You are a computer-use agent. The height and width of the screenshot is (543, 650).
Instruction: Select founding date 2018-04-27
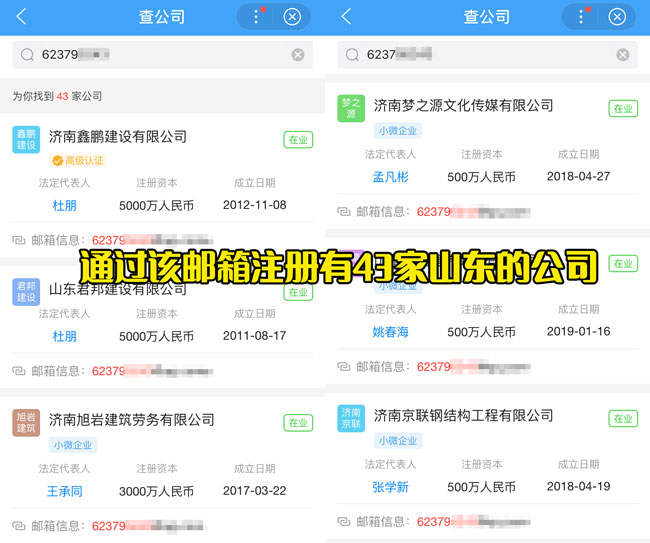pyautogui.click(x=578, y=176)
